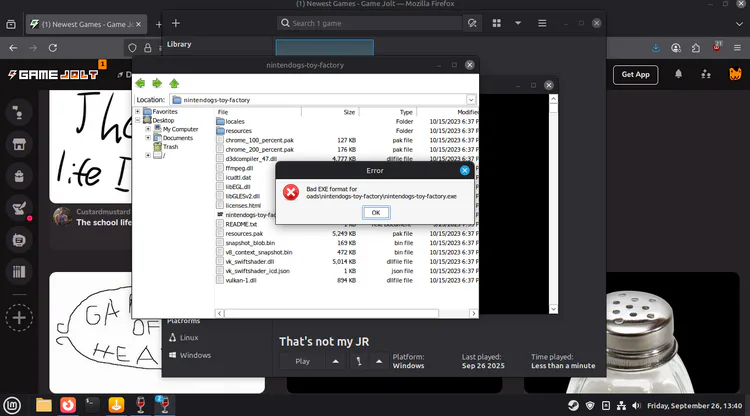
Task: Click Search 1 game field
Action: click(x=369, y=23)
